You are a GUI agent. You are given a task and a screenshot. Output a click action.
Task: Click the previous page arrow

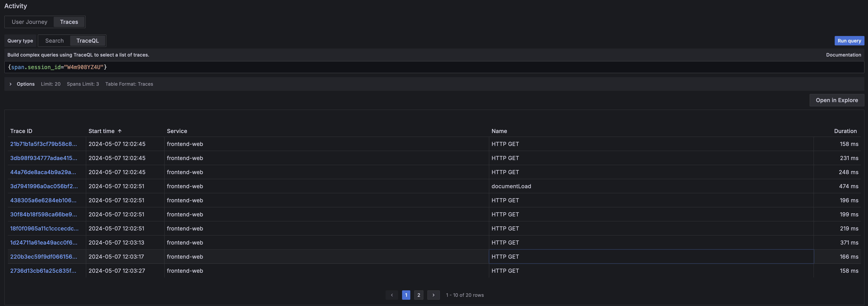click(391, 295)
